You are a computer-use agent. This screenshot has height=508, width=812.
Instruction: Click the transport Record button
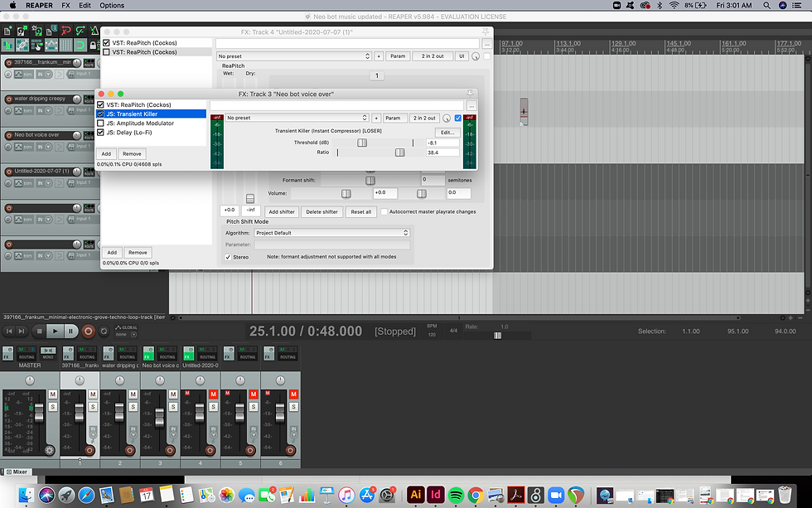click(88, 331)
